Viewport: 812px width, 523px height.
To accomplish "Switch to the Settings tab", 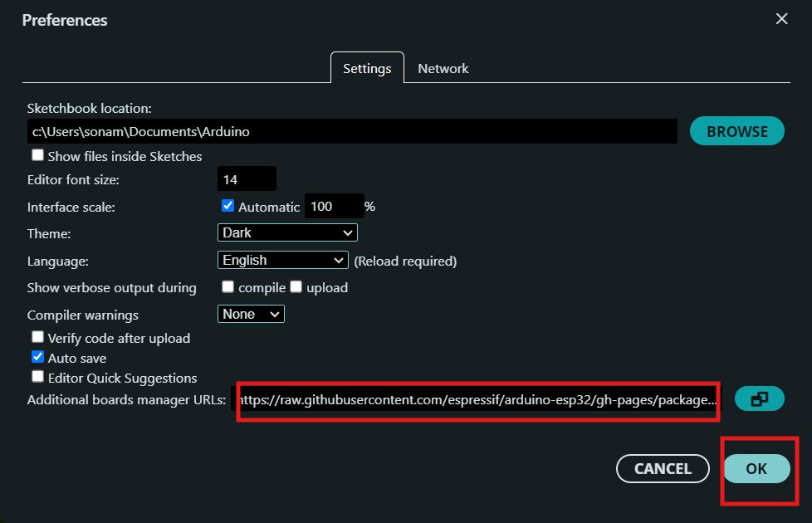I will [x=367, y=68].
